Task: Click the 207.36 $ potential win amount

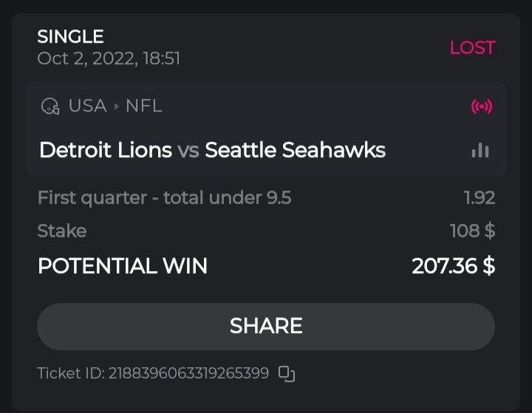Action: pos(453,266)
